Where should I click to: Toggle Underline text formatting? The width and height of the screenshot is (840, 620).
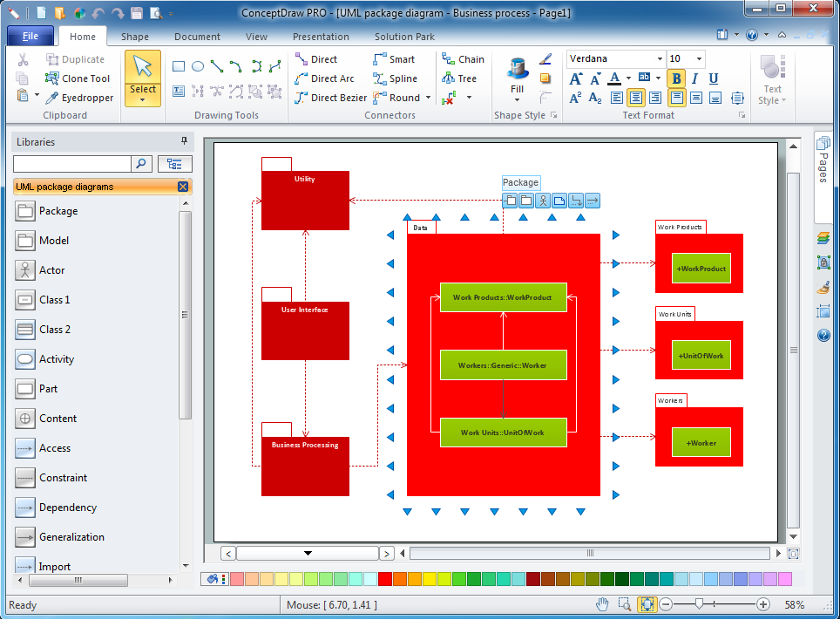pos(714,78)
